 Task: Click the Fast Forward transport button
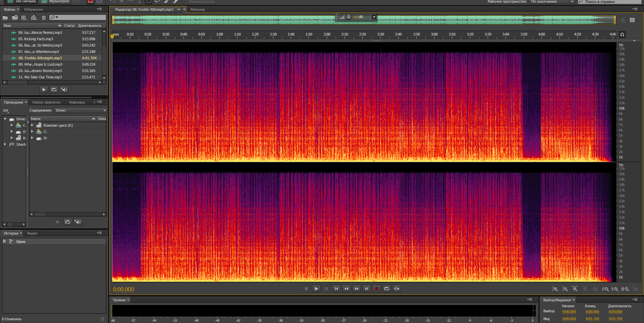pyautogui.click(x=356, y=288)
